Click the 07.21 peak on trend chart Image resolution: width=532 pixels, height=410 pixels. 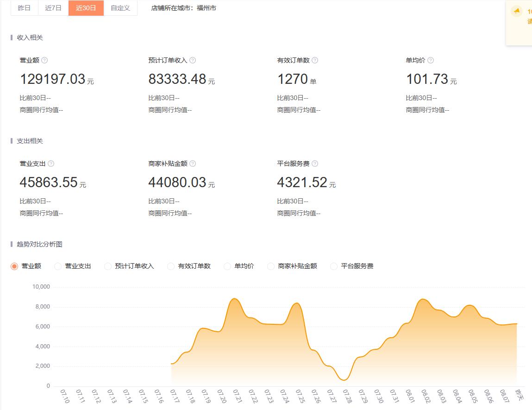[235, 299]
